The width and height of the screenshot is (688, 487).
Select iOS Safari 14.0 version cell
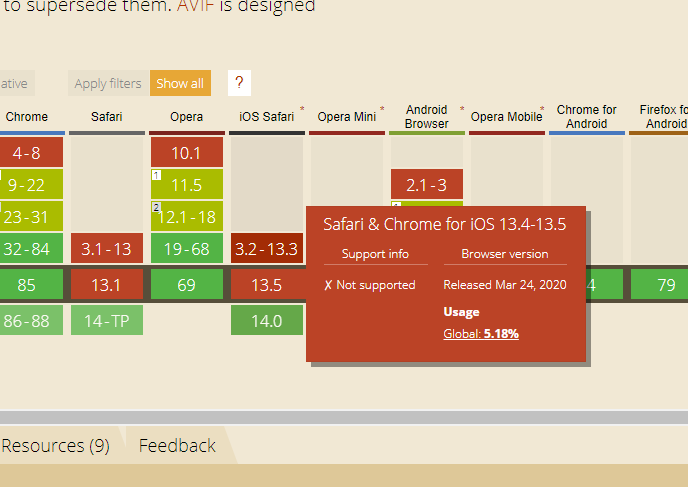coord(267,320)
